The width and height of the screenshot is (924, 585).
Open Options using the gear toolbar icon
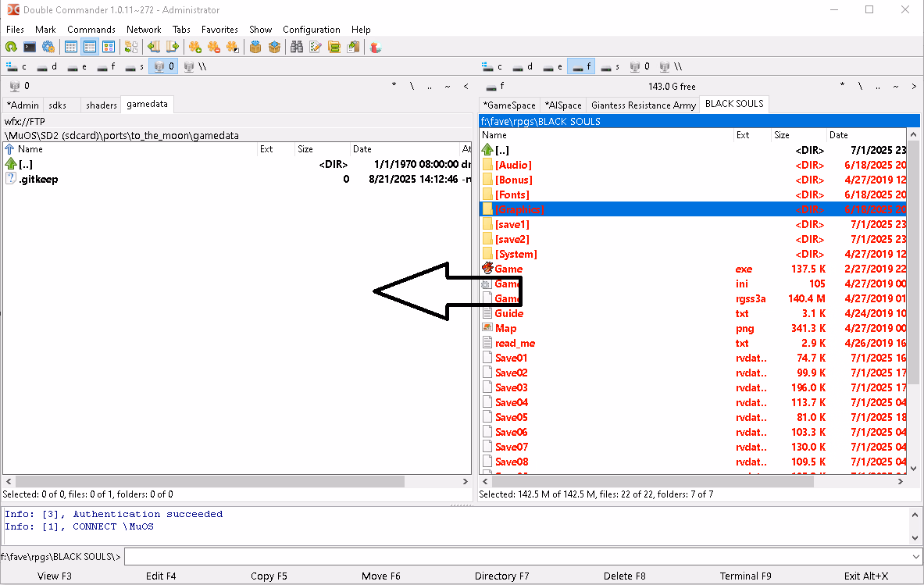(x=48, y=47)
